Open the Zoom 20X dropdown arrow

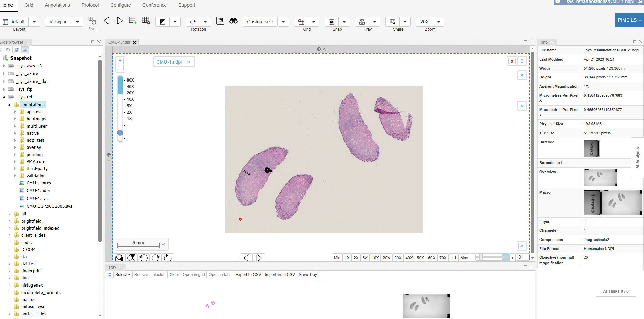439,22
